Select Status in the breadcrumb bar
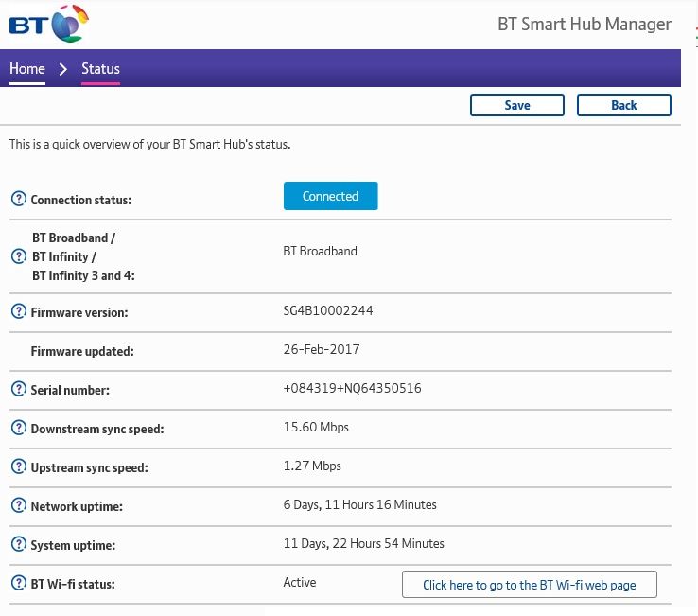This screenshot has width=698, height=616. pos(100,69)
